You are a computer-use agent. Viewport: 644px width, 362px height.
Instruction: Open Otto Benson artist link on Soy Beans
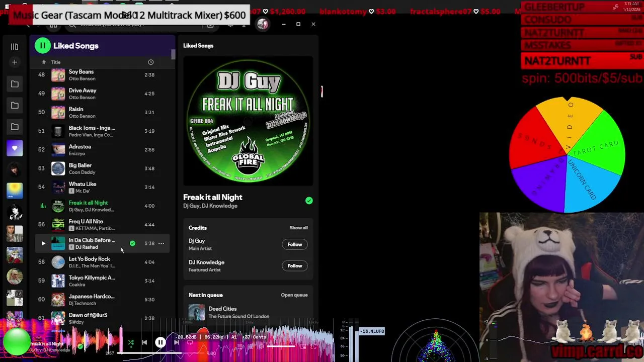point(82,79)
